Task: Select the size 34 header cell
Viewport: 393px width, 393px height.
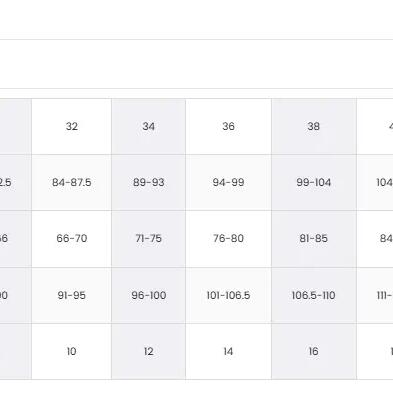Action: (x=149, y=126)
